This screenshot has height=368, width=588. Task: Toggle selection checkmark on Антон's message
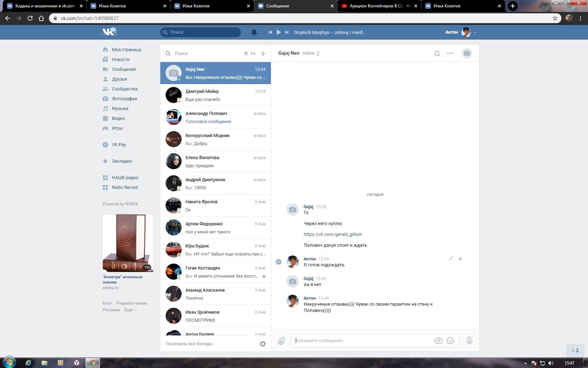[278, 262]
